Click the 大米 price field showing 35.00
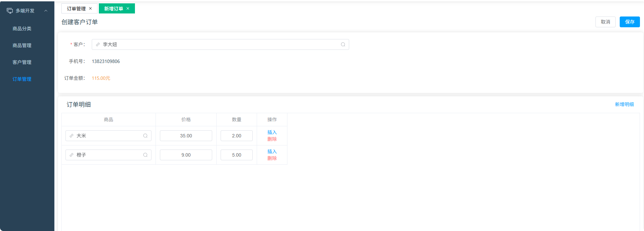The width and height of the screenshot is (644, 231). [186, 136]
